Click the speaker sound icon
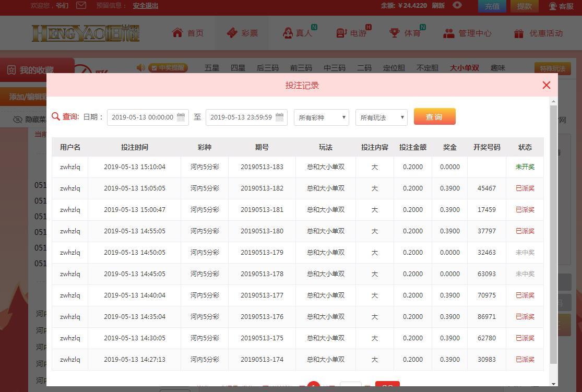Viewport: 582px width, 392px height. 141,67
